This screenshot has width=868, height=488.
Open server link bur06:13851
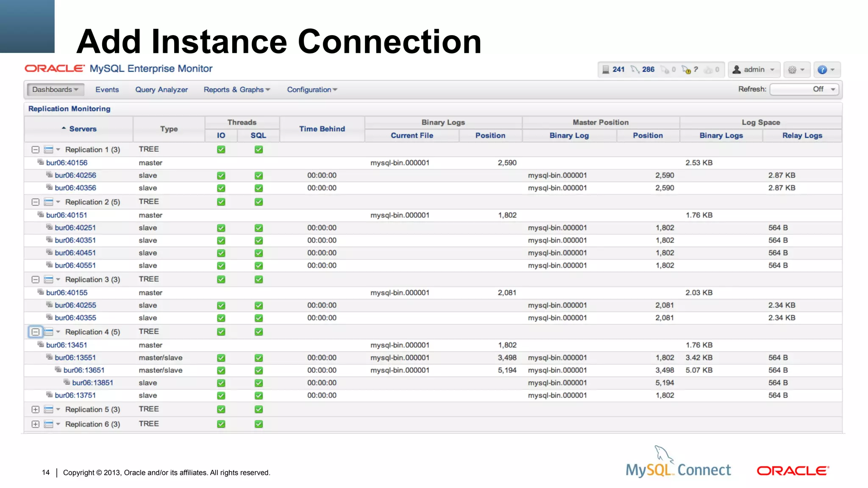(93, 383)
